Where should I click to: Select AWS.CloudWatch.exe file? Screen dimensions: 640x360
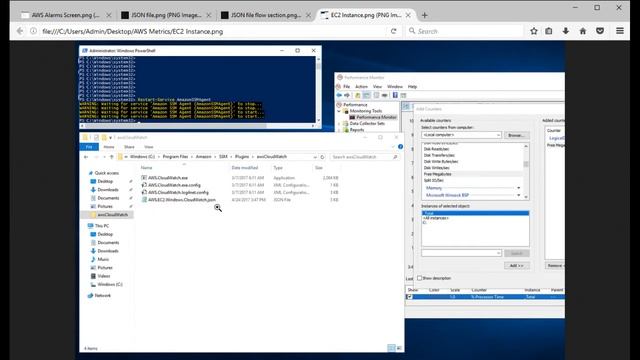click(168, 178)
